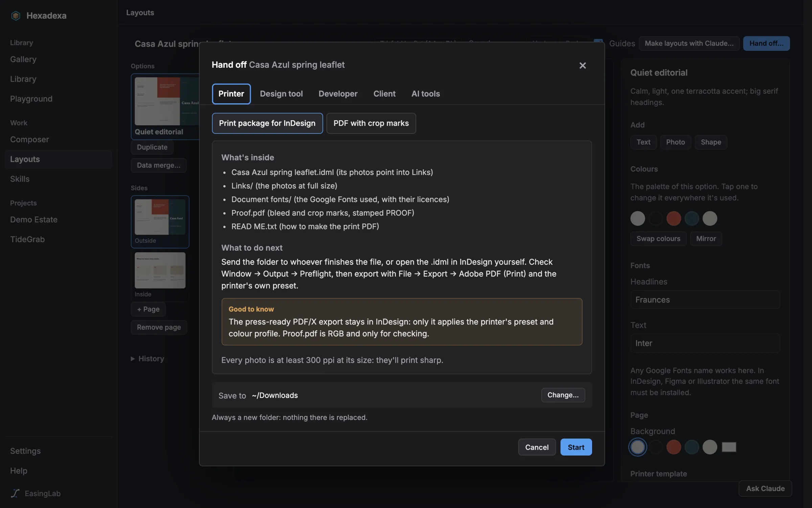Click the Hexadexa hexagon logo icon
812x508 pixels.
16,16
